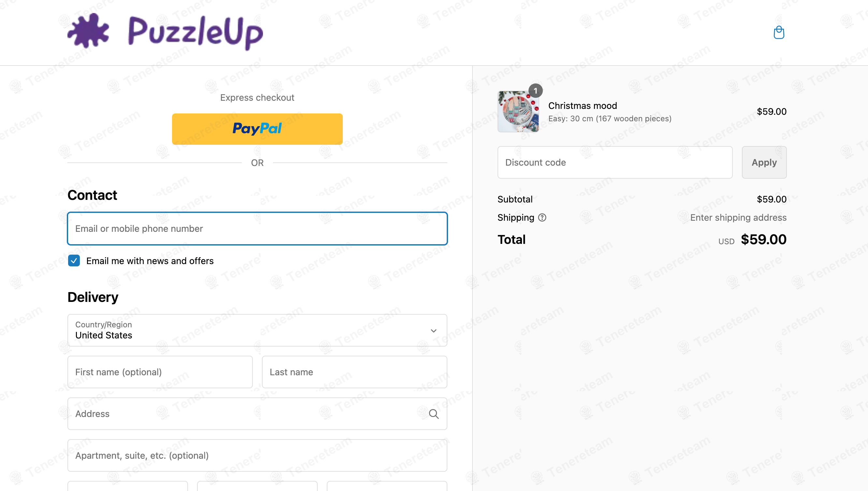Viewport: 868px width, 491px height.
Task: Focus the Discount code field
Action: tap(615, 162)
